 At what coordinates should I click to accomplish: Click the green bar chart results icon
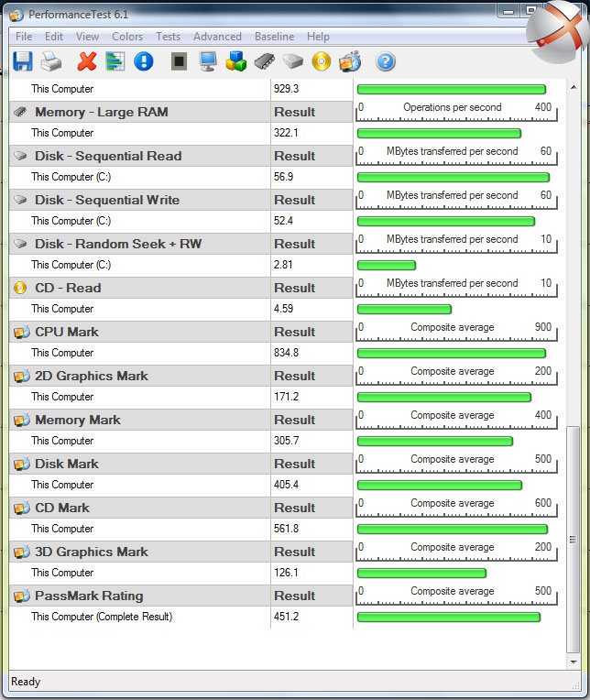click(x=115, y=61)
